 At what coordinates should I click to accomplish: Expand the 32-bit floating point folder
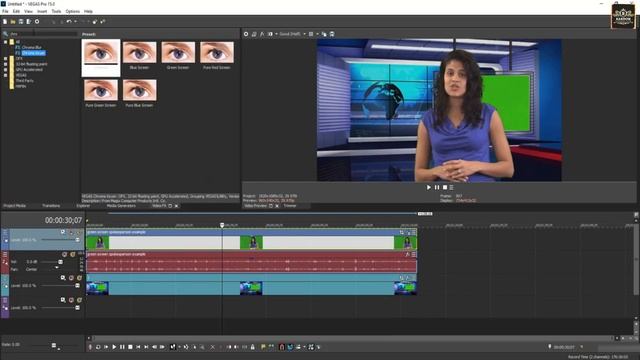click(5, 64)
